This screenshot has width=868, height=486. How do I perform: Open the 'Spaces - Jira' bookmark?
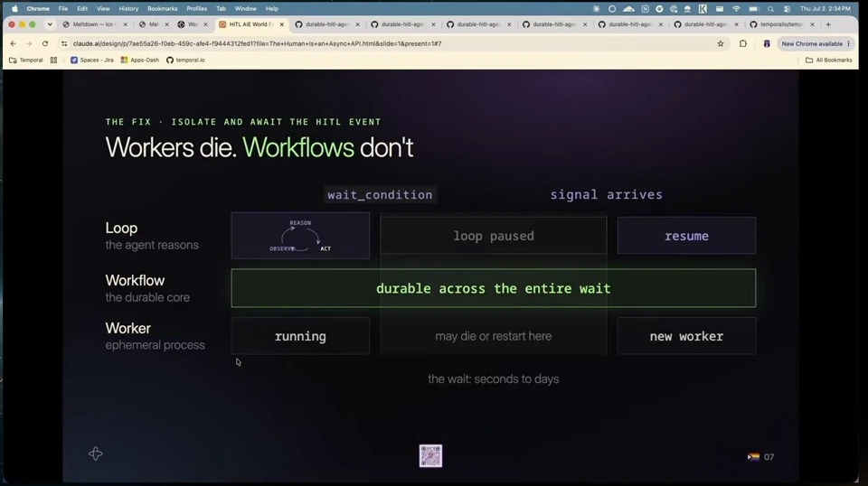coord(92,60)
